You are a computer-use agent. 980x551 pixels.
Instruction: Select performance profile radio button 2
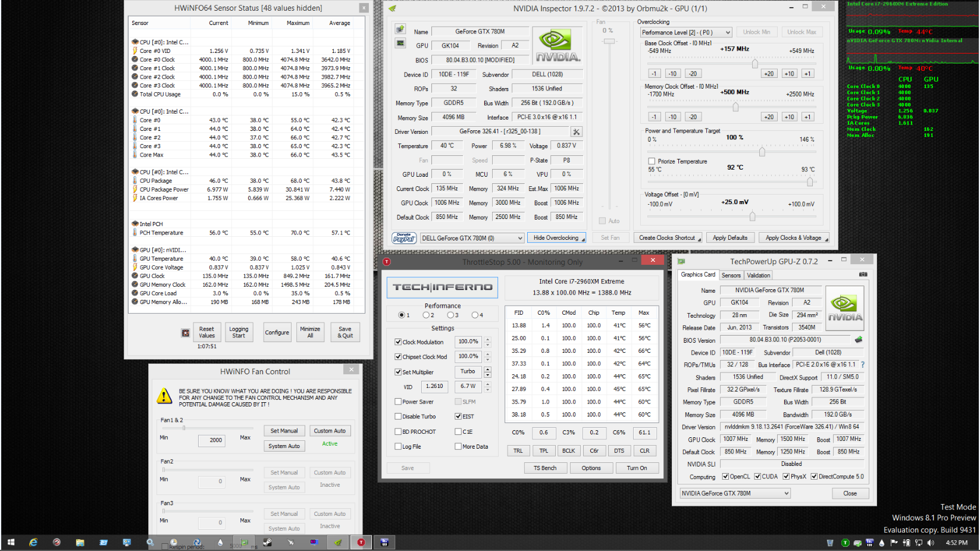(x=426, y=315)
